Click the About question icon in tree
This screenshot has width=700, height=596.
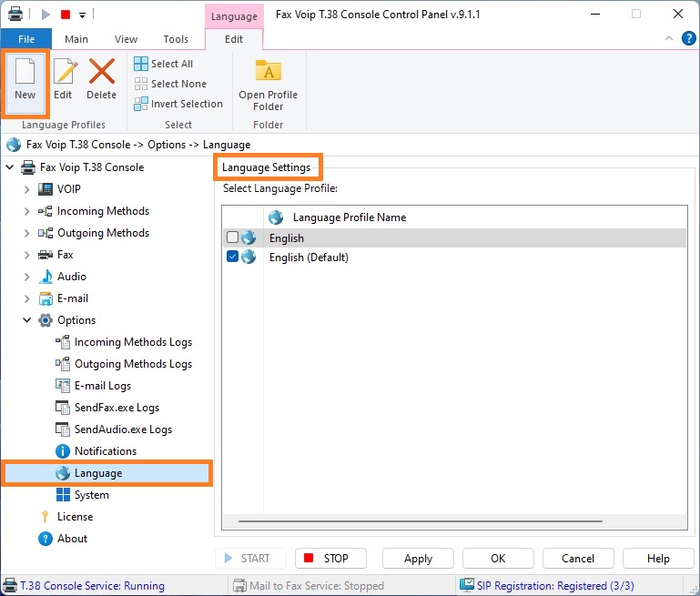pyautogui.click(x=46, y=539)
